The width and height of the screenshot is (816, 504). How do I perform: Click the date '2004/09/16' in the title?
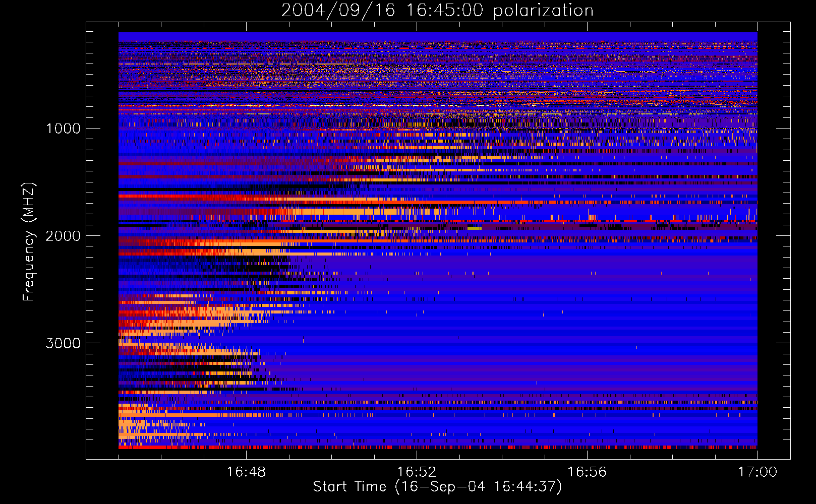point(338,11)
